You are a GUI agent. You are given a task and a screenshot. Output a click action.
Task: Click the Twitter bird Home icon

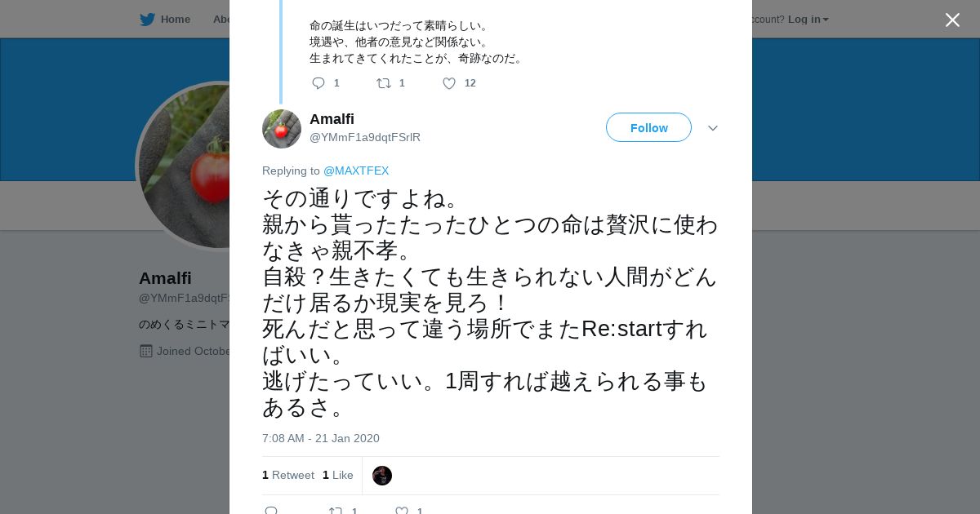point(147,20)
